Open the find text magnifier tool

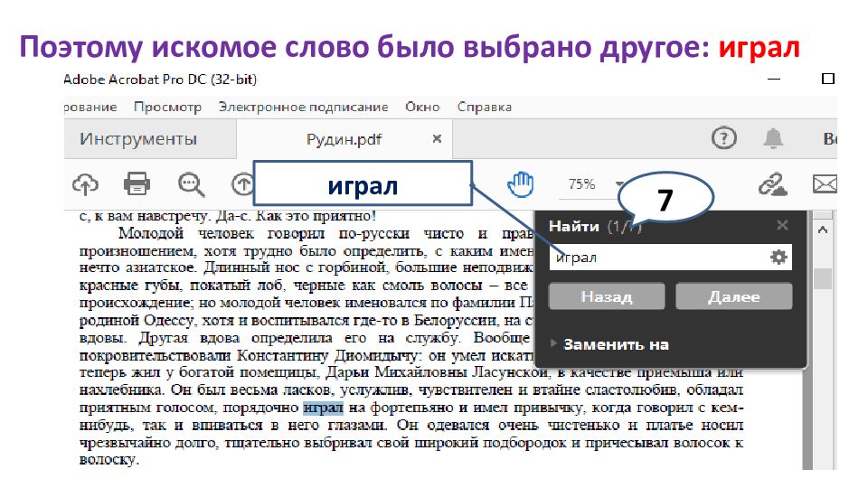(x=191, y=184)
